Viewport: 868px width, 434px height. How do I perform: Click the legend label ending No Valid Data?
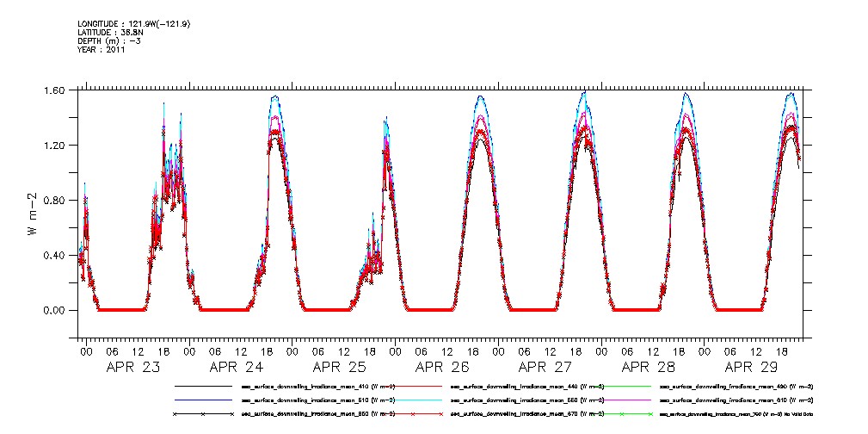[736, 414]
